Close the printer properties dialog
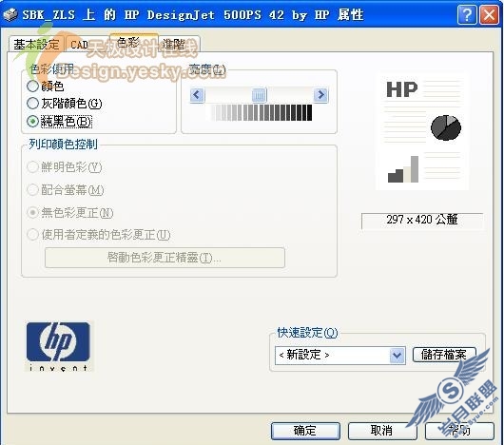 (x=489, y=15)
